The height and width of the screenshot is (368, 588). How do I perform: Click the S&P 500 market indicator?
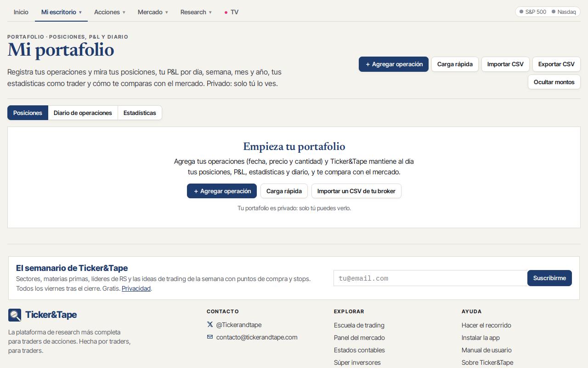(x=533, y=12)
